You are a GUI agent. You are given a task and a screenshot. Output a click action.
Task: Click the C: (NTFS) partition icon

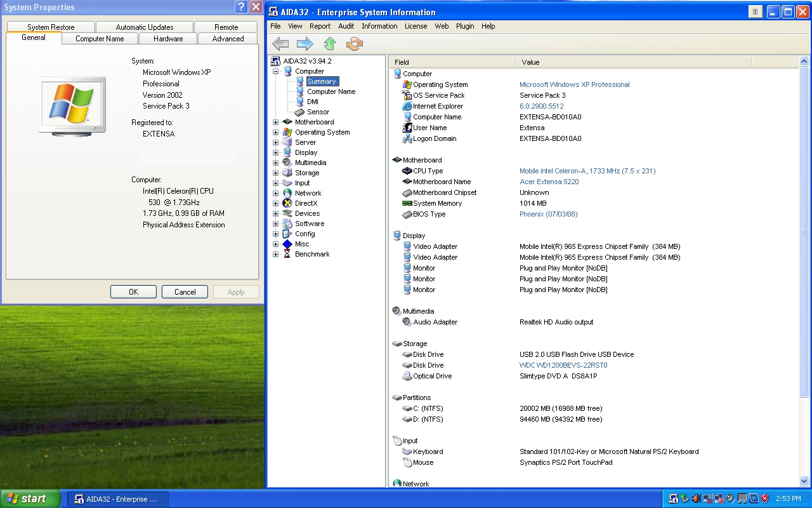(407, 408)
